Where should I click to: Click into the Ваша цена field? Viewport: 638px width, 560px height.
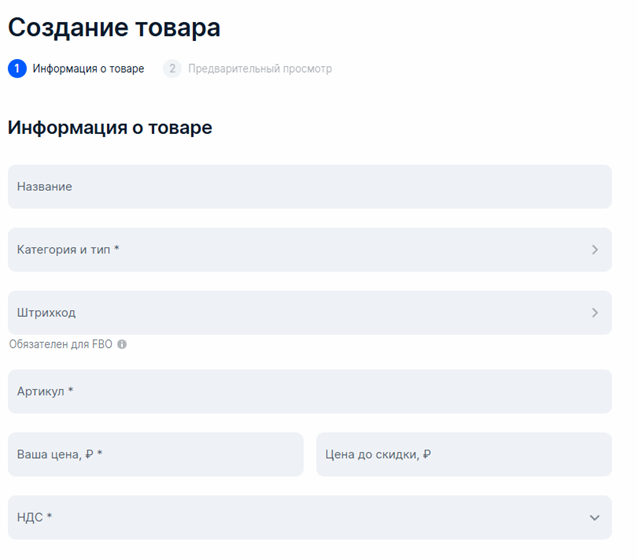point(155,455)
